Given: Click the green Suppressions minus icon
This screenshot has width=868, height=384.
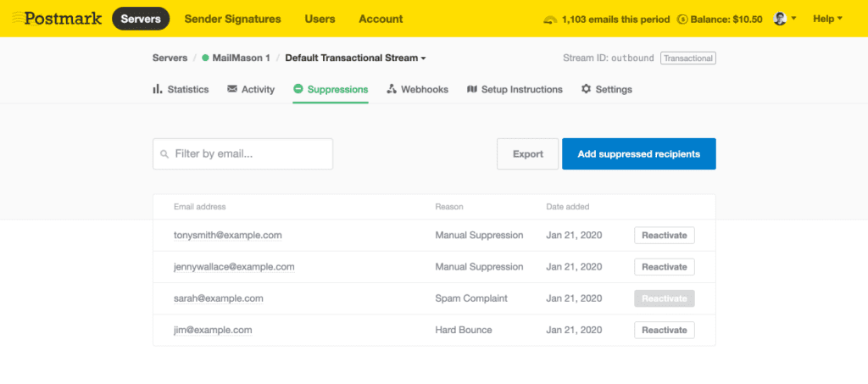Looking at the screenshot, I should [298, 88].
